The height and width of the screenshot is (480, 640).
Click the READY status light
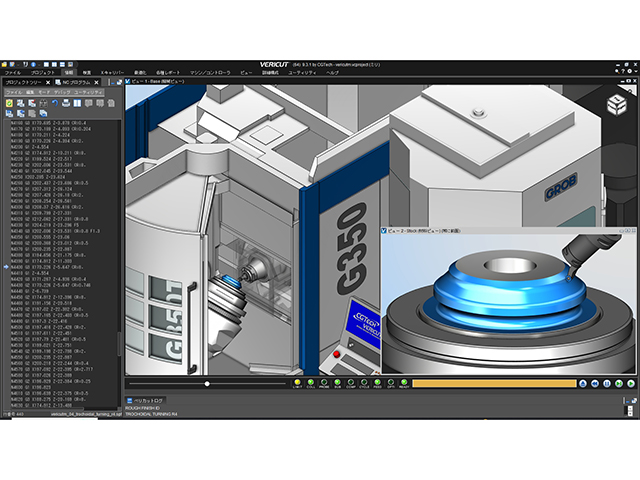[x=404, y=382]
